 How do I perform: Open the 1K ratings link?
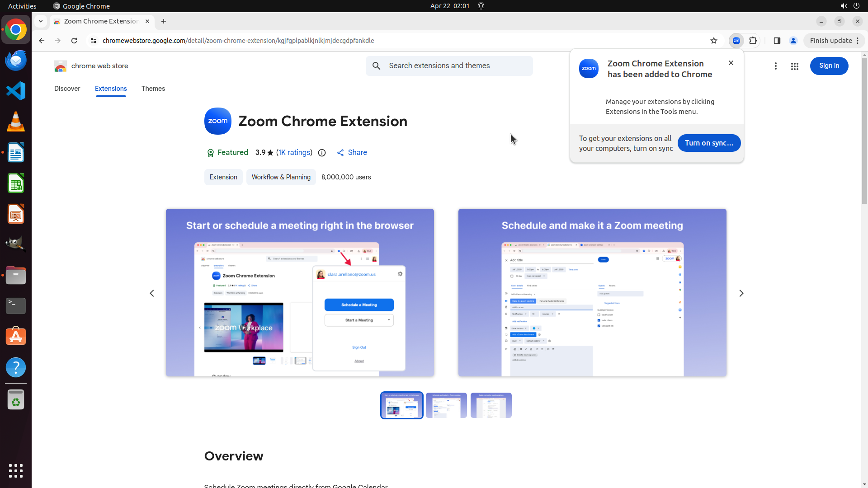click(x=294, y=153)
